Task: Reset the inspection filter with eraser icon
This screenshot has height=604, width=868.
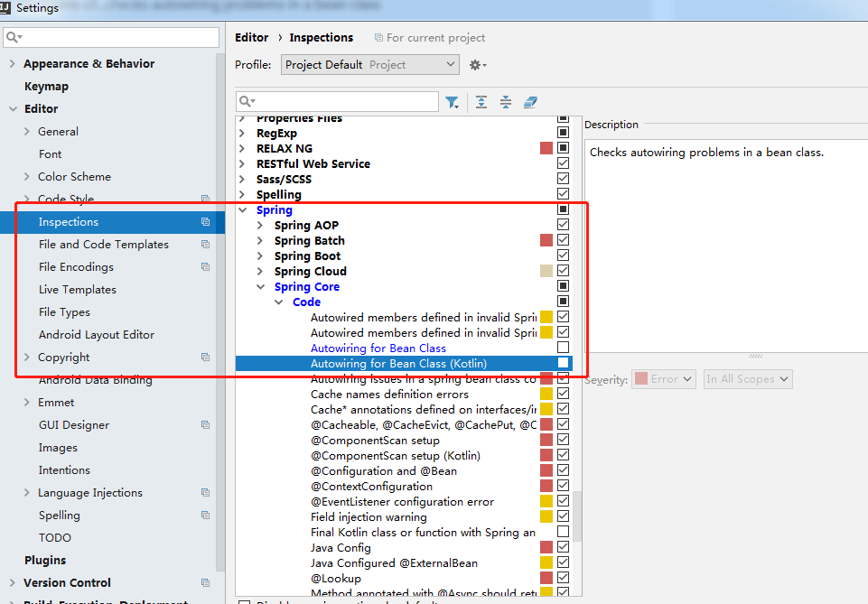Action: click(530, 102)
